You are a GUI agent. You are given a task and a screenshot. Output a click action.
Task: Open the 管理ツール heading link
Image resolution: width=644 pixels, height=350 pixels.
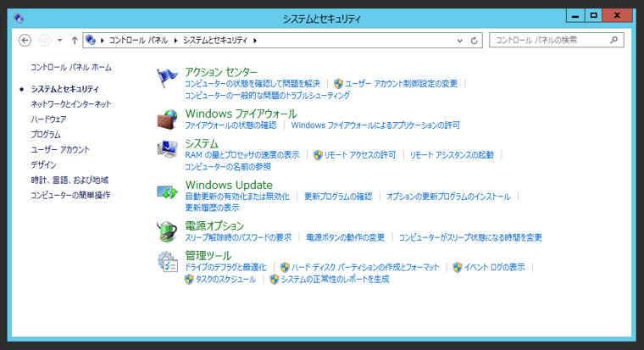coord(208,256)
